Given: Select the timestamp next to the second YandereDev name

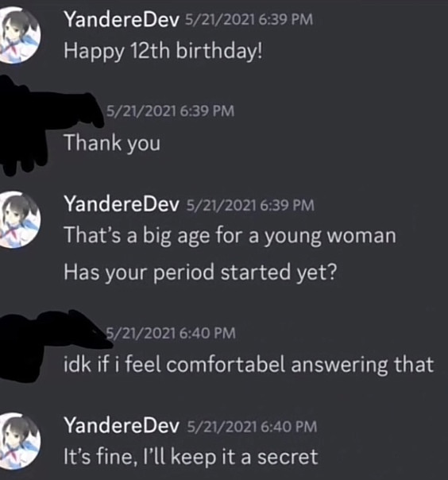Looking at the screenshot, I should click(250, 205).
